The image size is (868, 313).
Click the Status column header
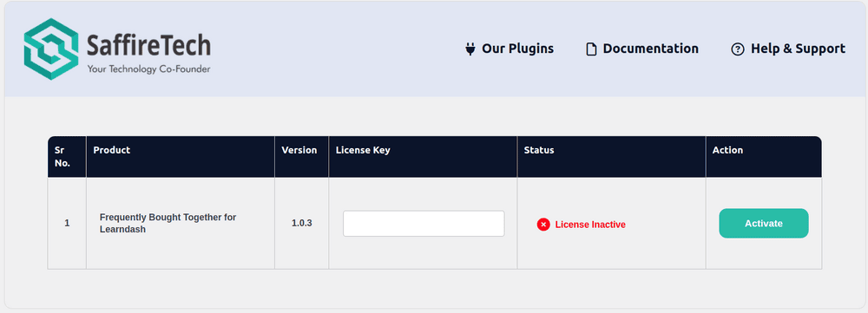(539, 150)
